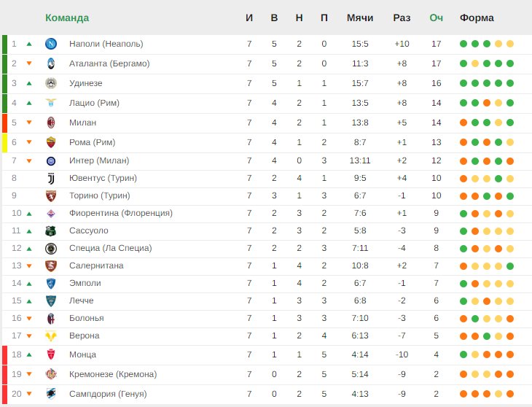Click the green up arrow beside Napoli

pyautogui.click(x=29, y=44)
